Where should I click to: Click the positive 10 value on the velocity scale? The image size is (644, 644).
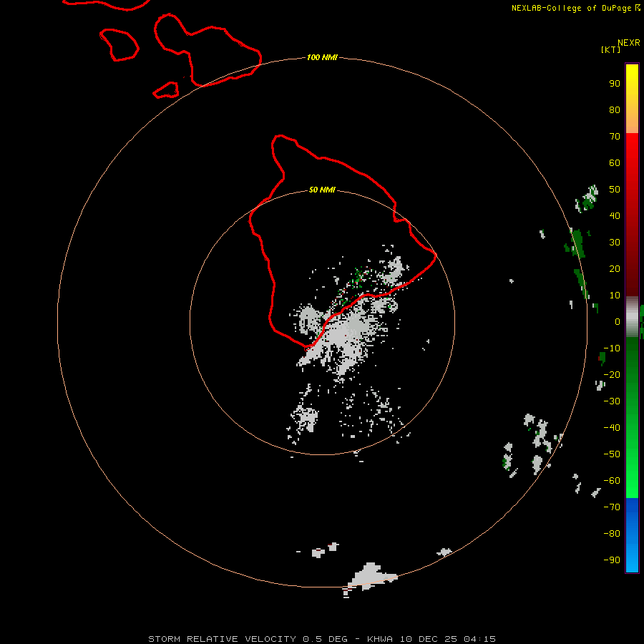point(615,296)
